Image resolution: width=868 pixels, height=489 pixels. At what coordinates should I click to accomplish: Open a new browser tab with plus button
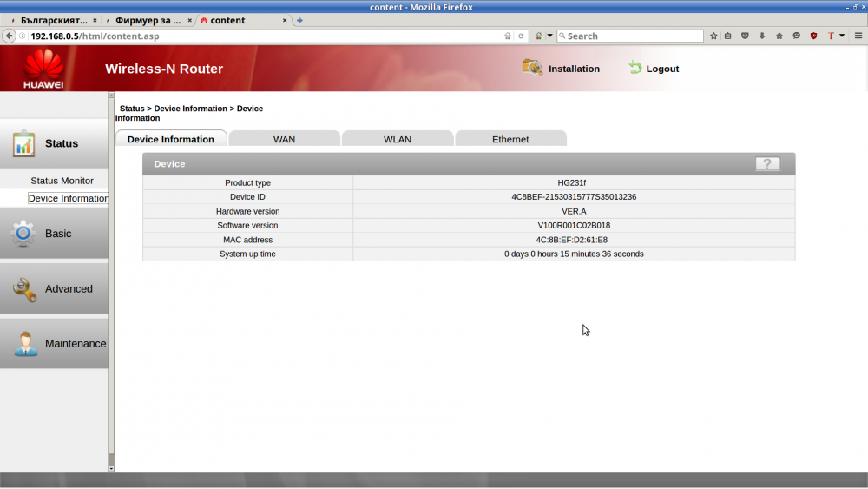point(299,20)
